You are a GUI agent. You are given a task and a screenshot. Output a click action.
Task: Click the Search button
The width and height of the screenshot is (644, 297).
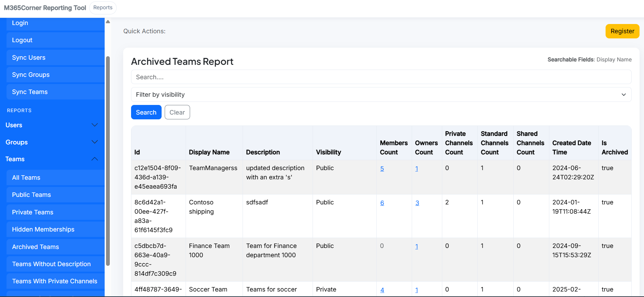(x=146, y=112)
